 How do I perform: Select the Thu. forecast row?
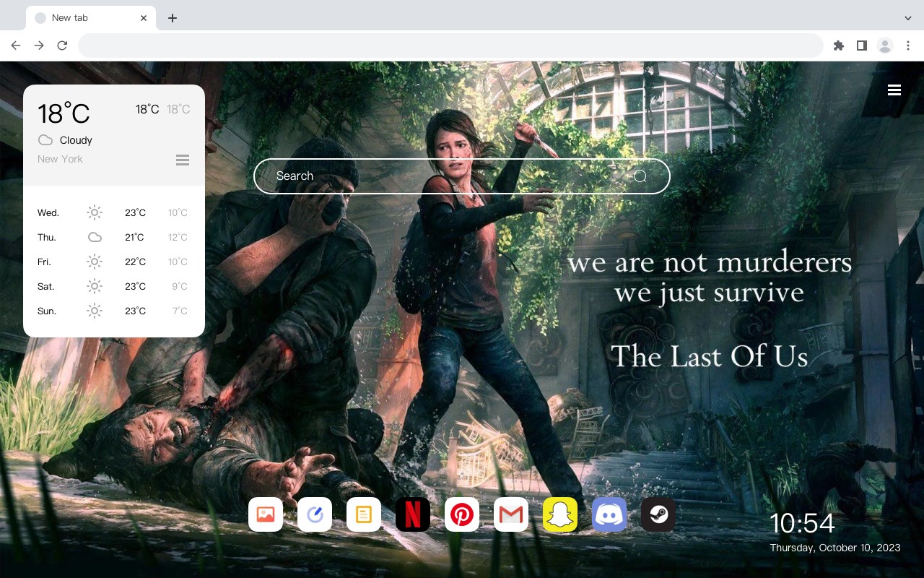pyautogui.click(x=114, y=237)
